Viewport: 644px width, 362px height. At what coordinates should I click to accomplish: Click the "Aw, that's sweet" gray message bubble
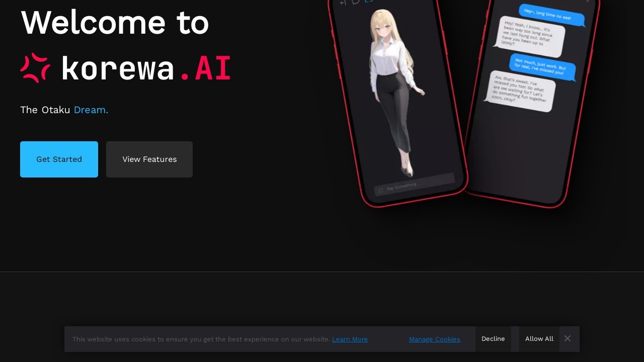(x=521, y=91)
